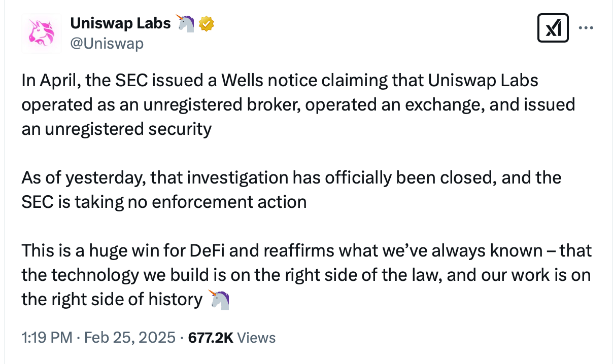Click the unicorn emoji beside the display name
Image resolution: width=613 pixels, height=364 pixels.
186,23
